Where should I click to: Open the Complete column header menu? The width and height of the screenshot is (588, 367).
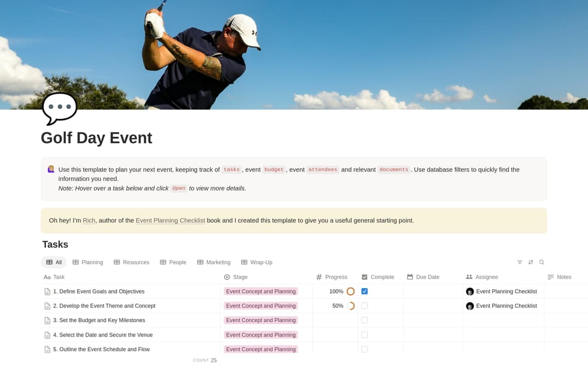tap(381, 277)
